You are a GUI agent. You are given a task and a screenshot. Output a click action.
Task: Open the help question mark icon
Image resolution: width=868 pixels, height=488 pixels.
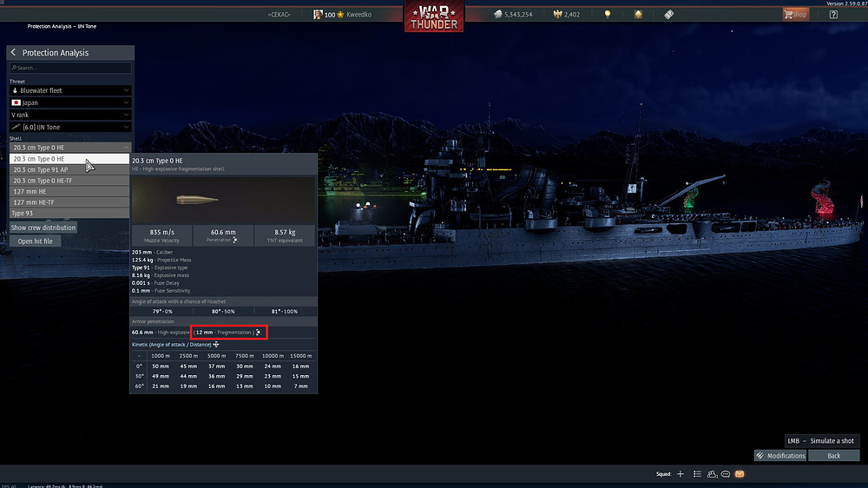coord(833,15)
